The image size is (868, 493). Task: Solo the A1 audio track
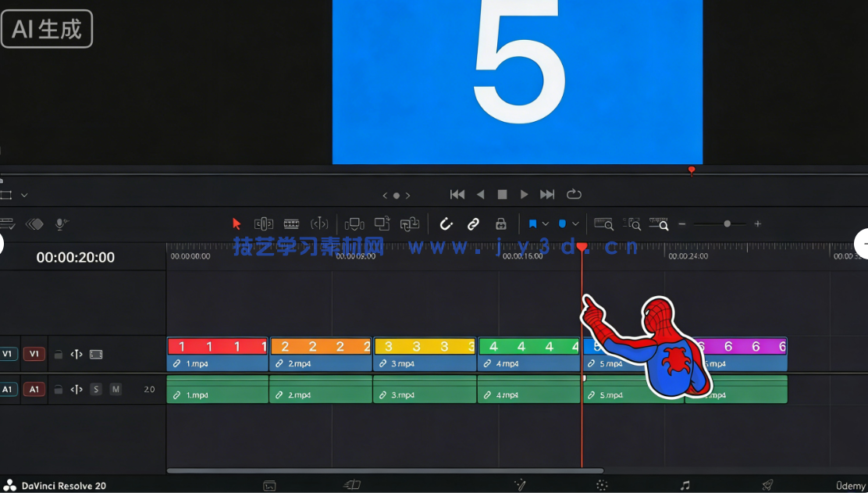(x=95, y=389)
